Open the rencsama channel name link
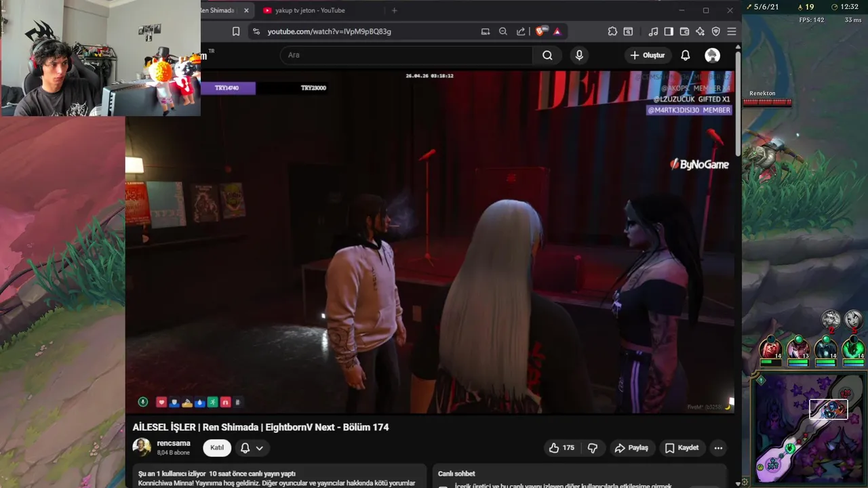 tap(174, 443)
